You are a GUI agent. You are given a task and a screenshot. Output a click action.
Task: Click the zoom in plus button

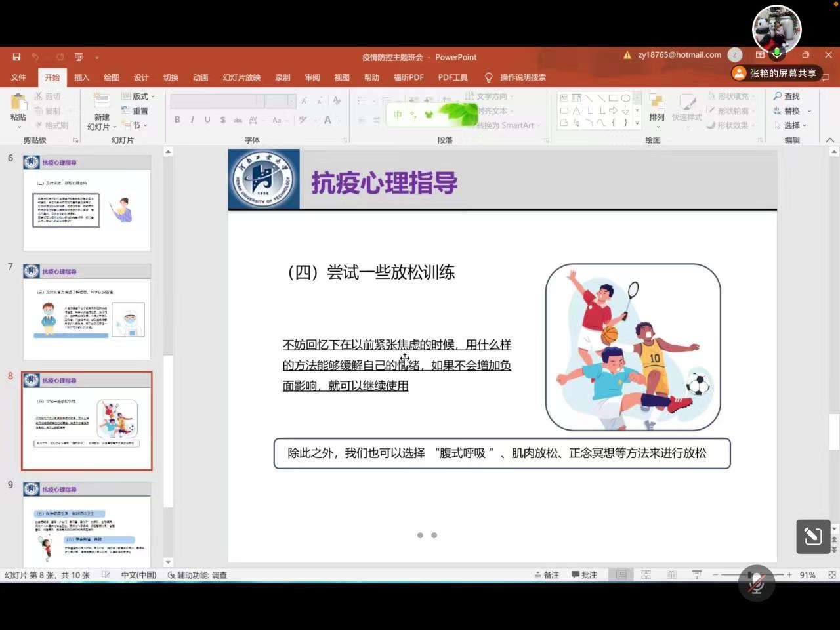pos(789,575)
